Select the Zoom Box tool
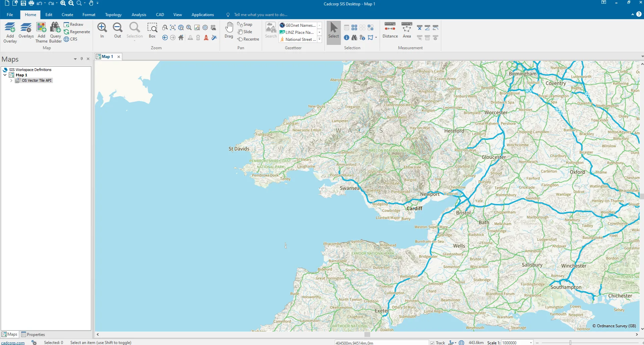This screenshot has height=345, width=644. pyautogui.click(x=152, y=30)
